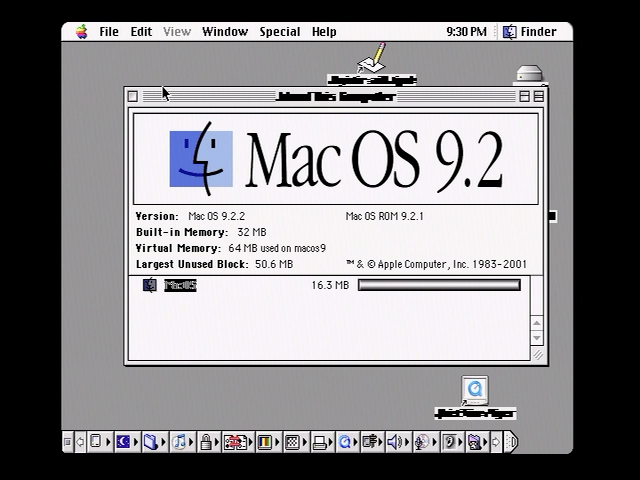Screen dimensions: 640x480
Task: Expand the Monitor color depth module arrow
Action: tap(277, 442)
